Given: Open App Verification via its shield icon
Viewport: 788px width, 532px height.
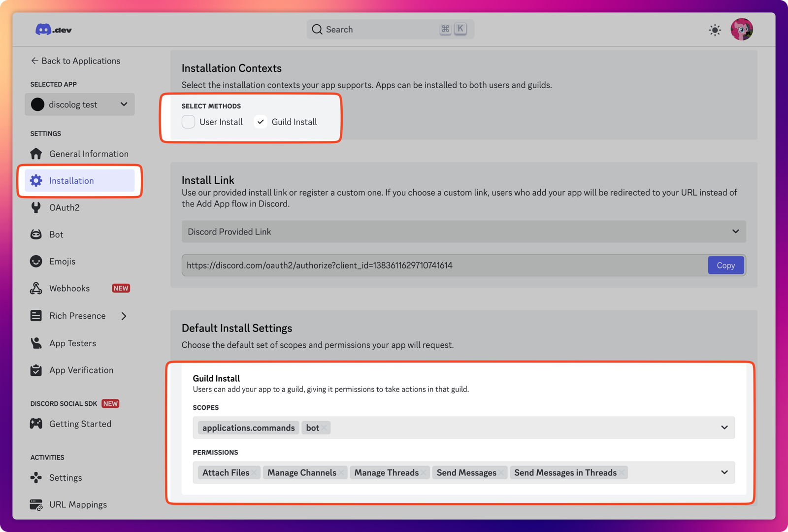Looking at the screenshot, I should click(36, 370).
